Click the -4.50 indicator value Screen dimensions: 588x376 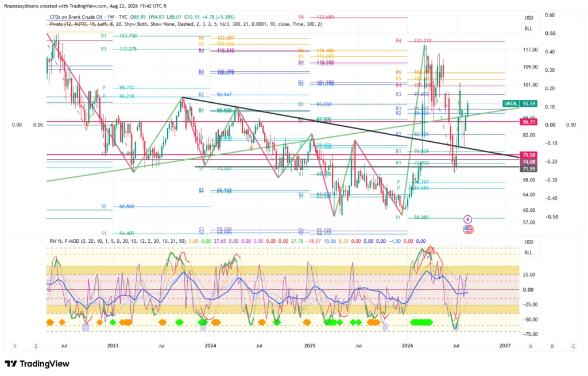pos(394,241)
